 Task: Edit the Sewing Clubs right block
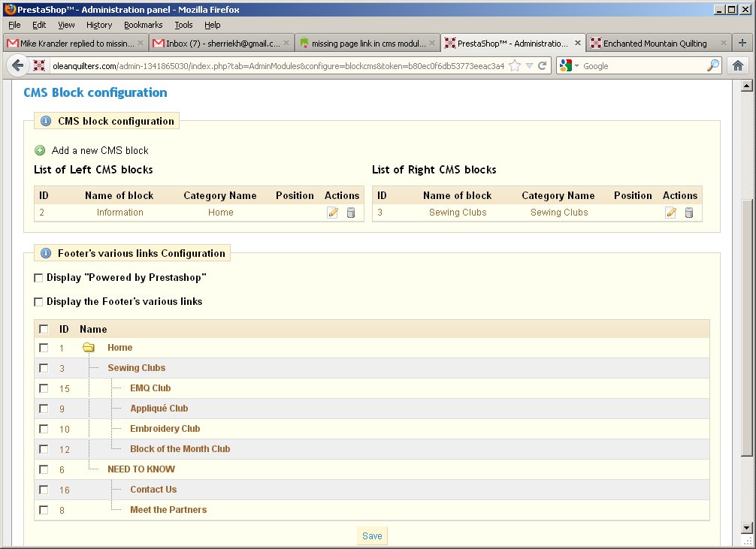670,213
